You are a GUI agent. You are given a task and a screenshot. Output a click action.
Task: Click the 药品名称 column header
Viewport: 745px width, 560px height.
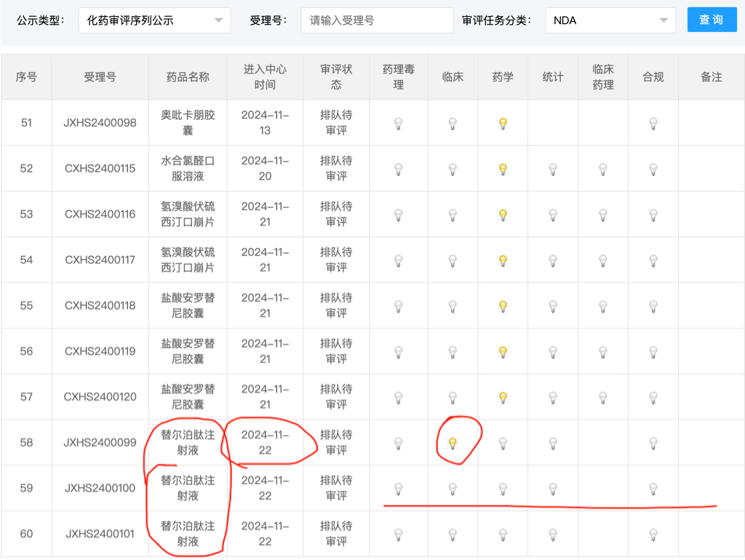pyautogui.click(x=188, y=77)
